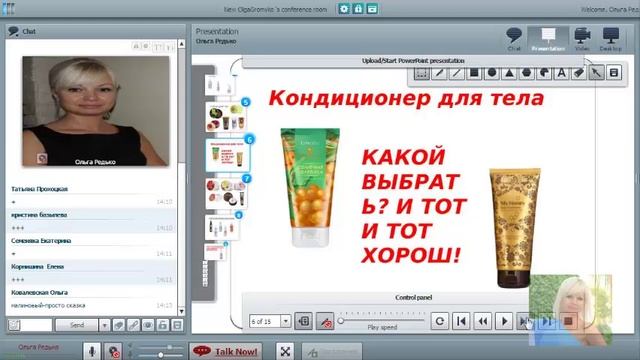The width and height of the screenshot is (640, 360).
Task: Click the insert link chain icon
Action: (133, 325)
